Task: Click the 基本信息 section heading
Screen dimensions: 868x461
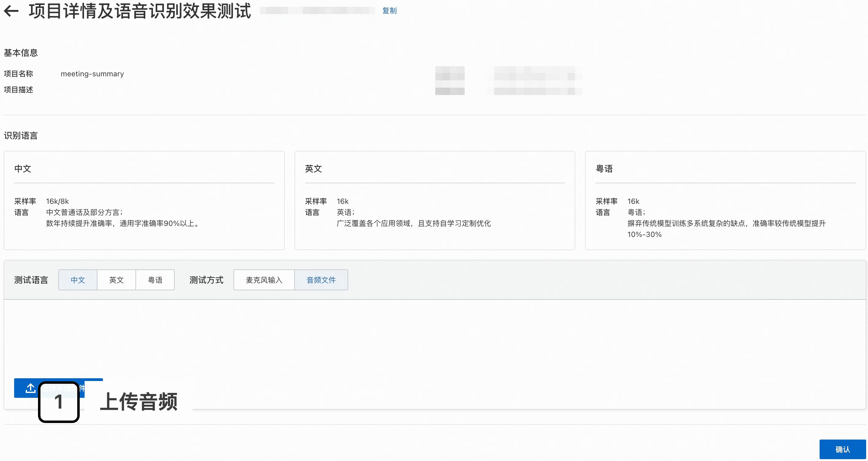Action: point(21,53)
